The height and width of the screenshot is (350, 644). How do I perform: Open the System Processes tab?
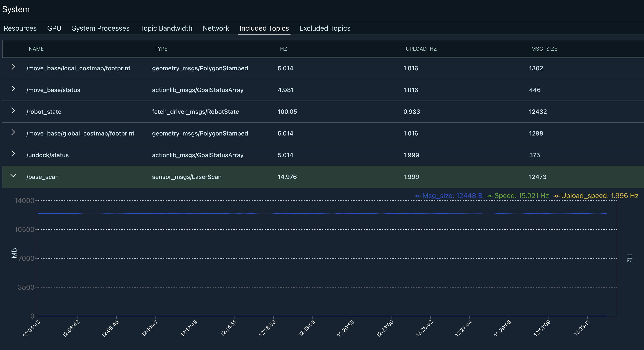tap(101, 28)
